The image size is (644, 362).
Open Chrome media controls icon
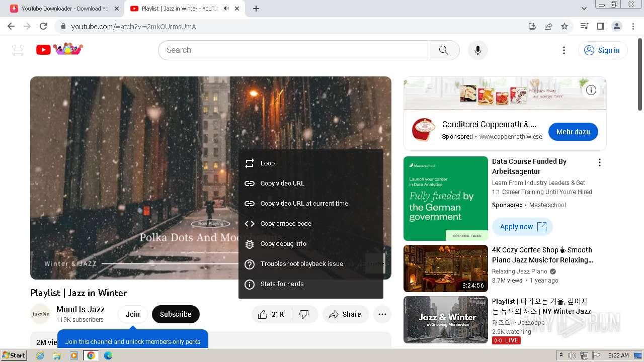584,26
